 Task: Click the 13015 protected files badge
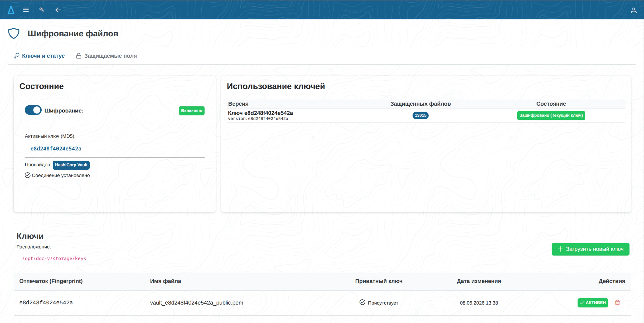tap(420, 115)
